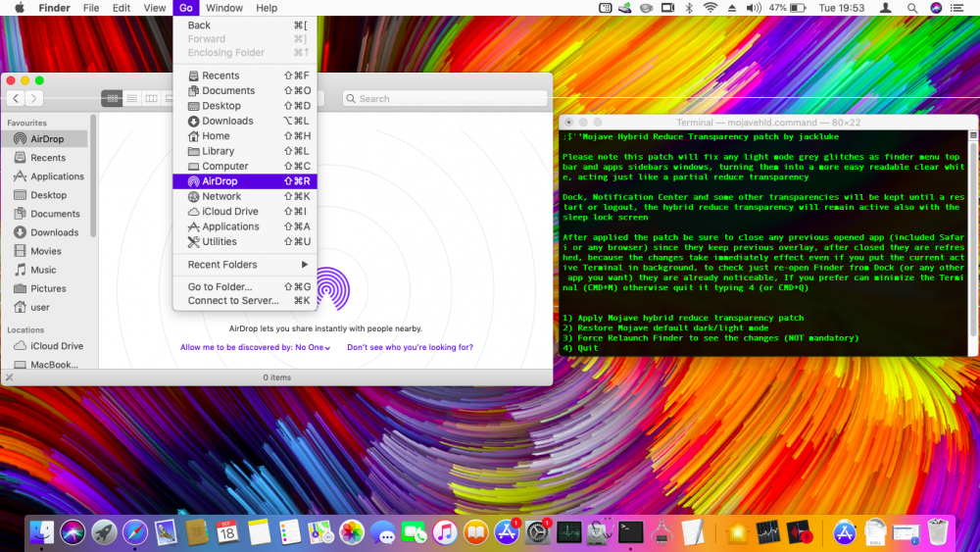Open Contacts book icon in Dock
980x552 pixels.
[197, 532]
